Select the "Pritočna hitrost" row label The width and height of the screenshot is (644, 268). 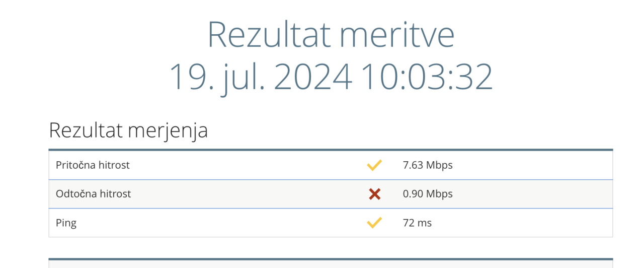pos(93,165)
